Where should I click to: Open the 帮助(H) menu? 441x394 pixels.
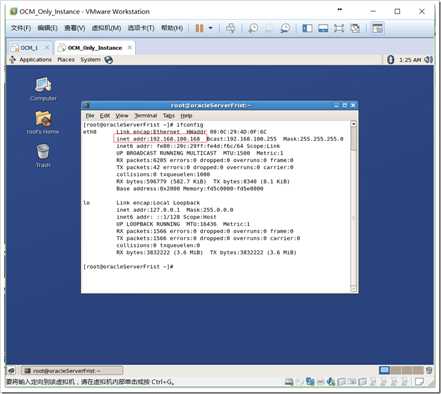(172, 28)
